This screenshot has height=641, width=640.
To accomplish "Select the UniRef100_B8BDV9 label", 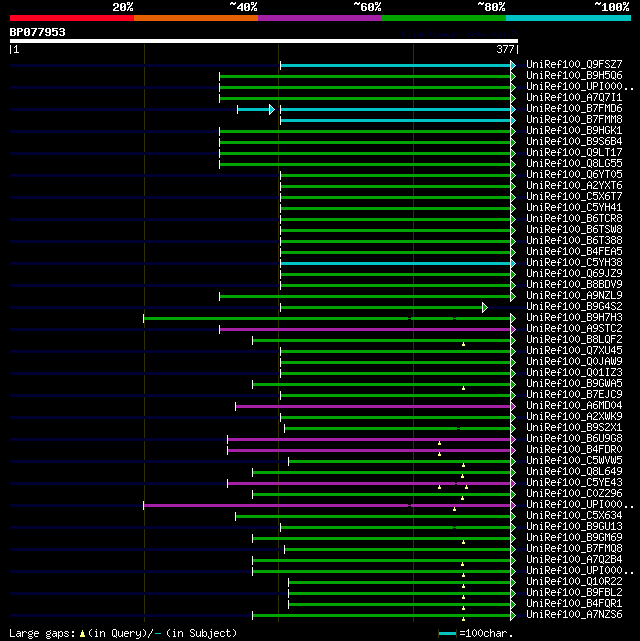I will coord(574,285).
